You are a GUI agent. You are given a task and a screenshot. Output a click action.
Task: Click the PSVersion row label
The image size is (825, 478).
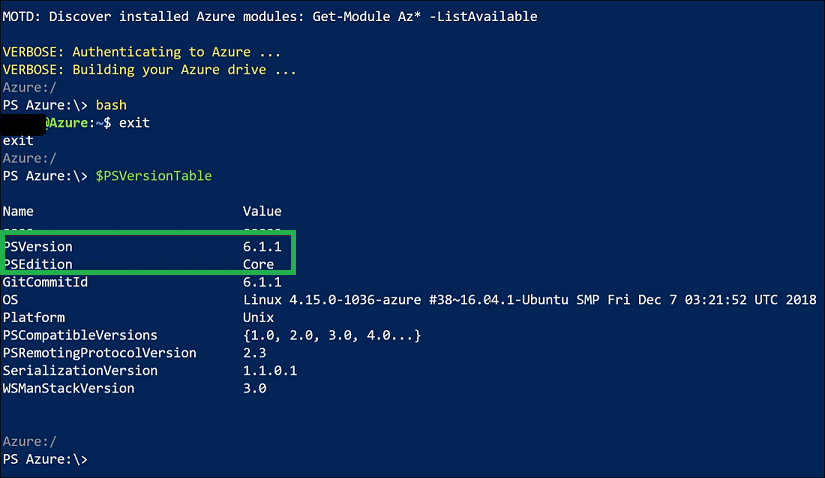(x=38, y=246)
